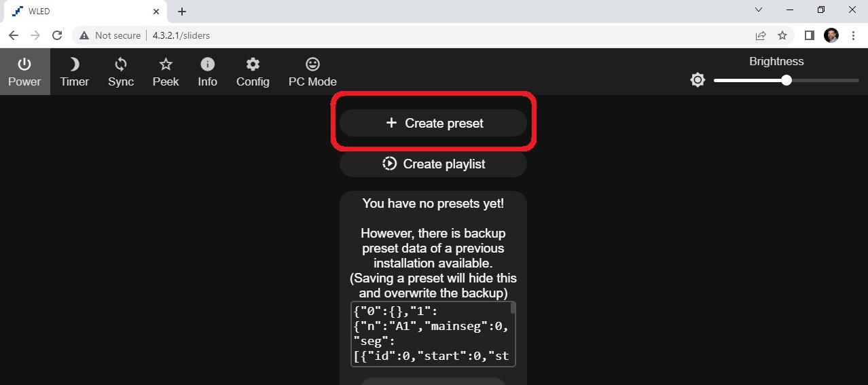Click the Not secure site info indicator
The height and width of the screenshot is (385, 868).
pos(110,35)
